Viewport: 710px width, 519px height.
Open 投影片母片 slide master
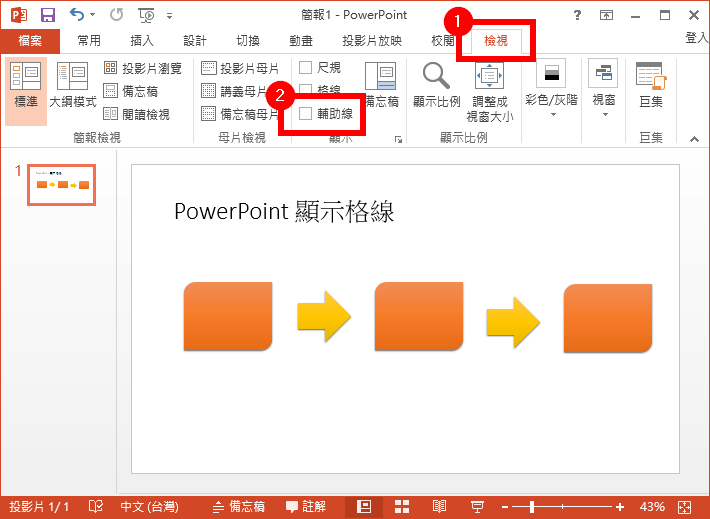(x=240, y=68)
